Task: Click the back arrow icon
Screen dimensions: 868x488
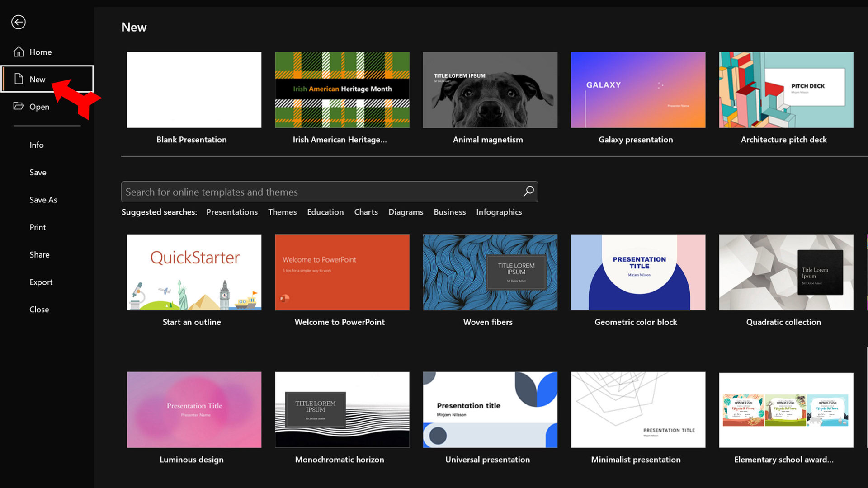Action: click(19, 22)
